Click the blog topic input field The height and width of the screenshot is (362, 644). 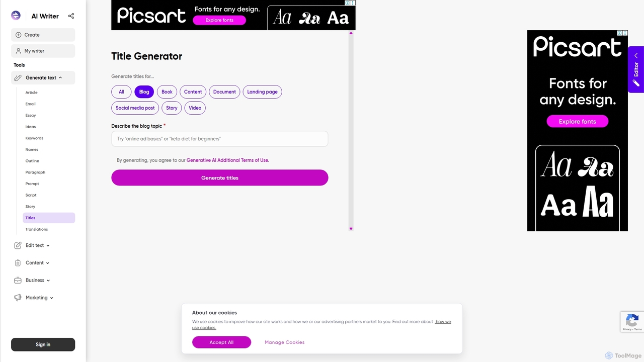click(219, 139)
